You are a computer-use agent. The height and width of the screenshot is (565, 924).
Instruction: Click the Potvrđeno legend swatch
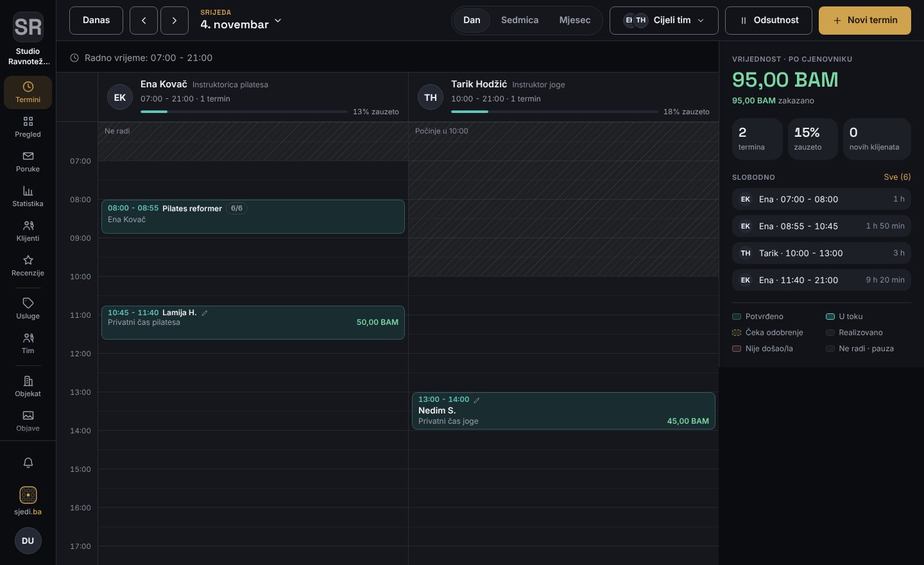[x=737, y=317]
